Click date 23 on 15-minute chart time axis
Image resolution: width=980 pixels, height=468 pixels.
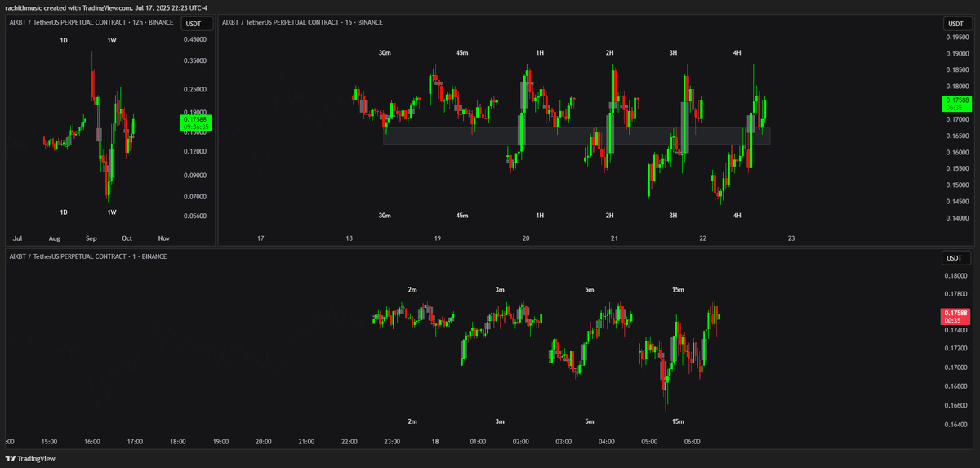(x=791, y=238)
